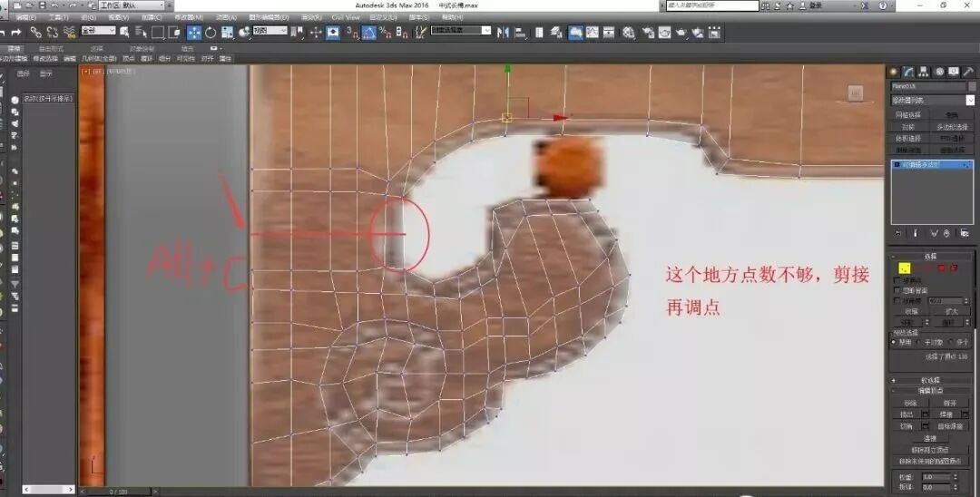The image size is (980, 497).
Task: Toggle Keyboard Shortcut Override icon
Action: [x=333, y=33]
